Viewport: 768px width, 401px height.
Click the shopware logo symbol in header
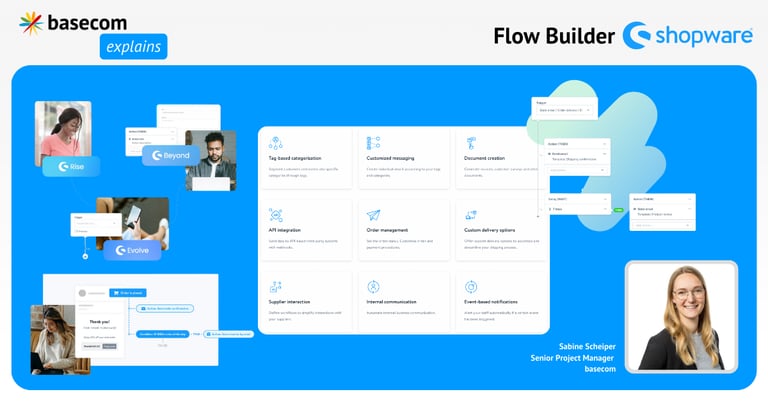[x=636, y=35]
